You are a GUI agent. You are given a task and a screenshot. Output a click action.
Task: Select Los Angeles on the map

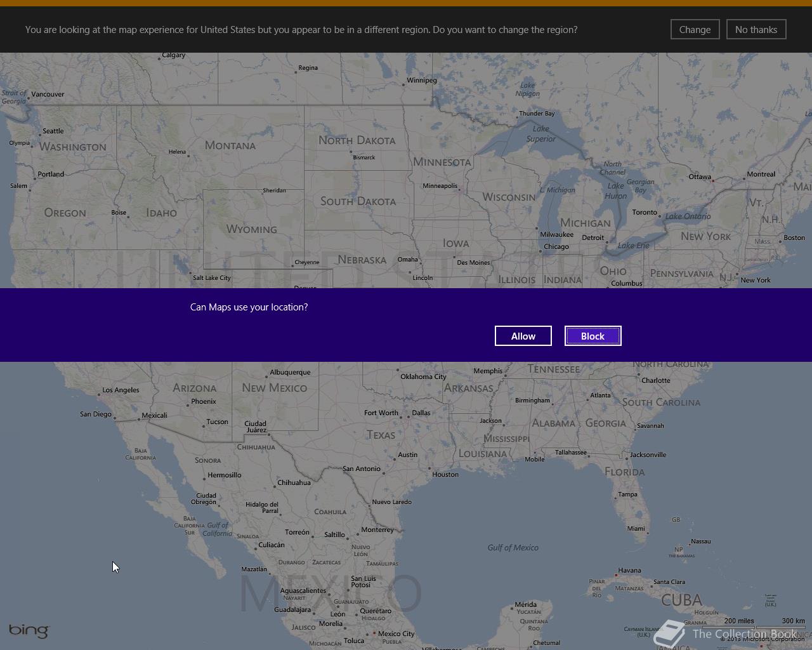click(x=121, y=390)
